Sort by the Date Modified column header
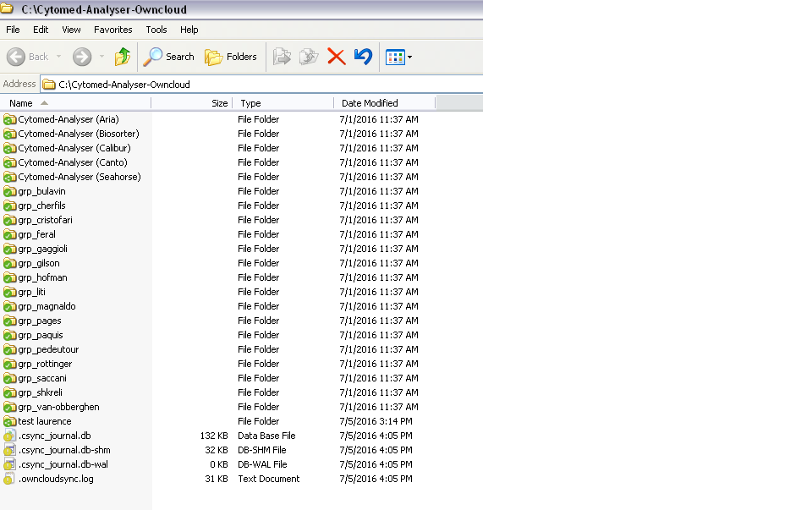 [x=370, y=103]
